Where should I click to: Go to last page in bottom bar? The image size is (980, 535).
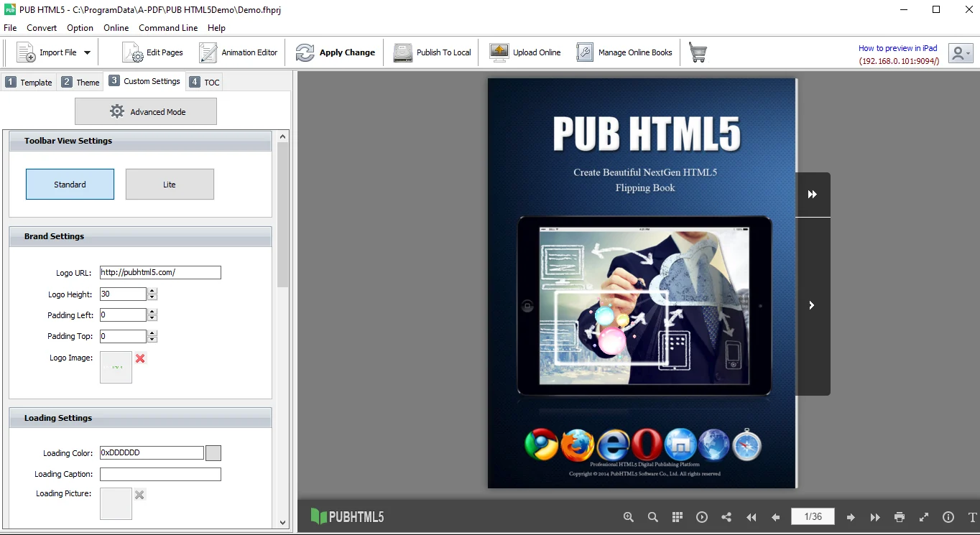875,517
